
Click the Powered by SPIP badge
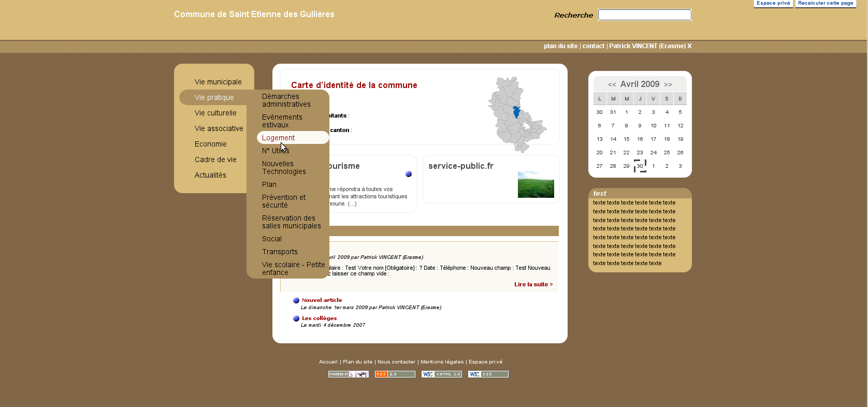coord(348,374)
